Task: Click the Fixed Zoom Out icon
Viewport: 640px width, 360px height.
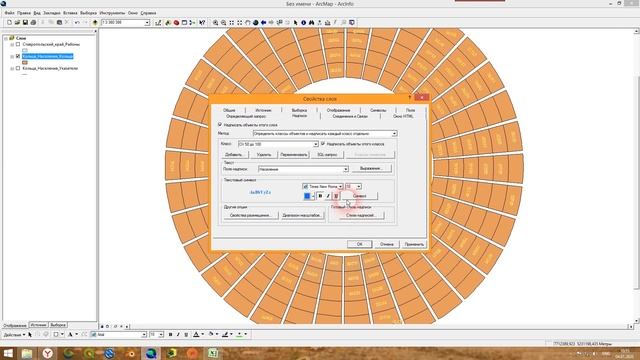Action: coord(240,23)
